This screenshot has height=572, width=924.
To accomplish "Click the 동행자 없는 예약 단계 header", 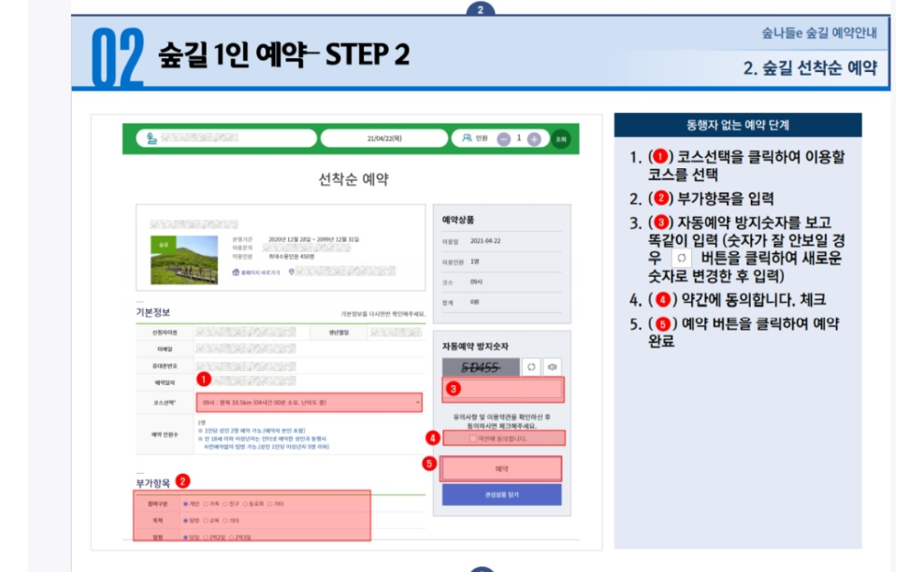I will coord(737,125).
